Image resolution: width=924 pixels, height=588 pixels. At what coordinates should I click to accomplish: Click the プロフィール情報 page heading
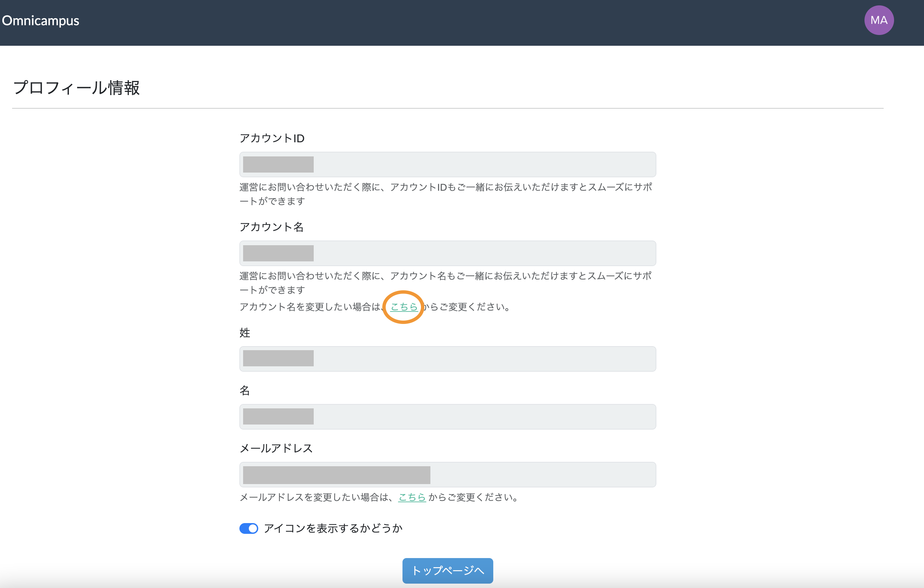tap(76, 88)
